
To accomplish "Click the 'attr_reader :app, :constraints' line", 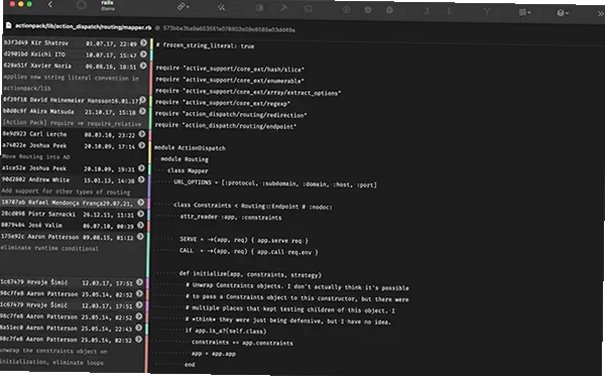I will click(x=231, y=217).
